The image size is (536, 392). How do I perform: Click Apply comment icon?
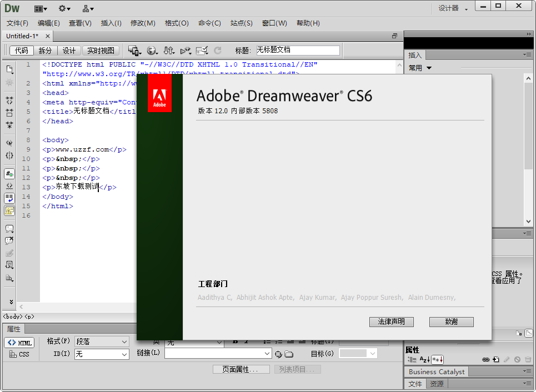[9, 228]
